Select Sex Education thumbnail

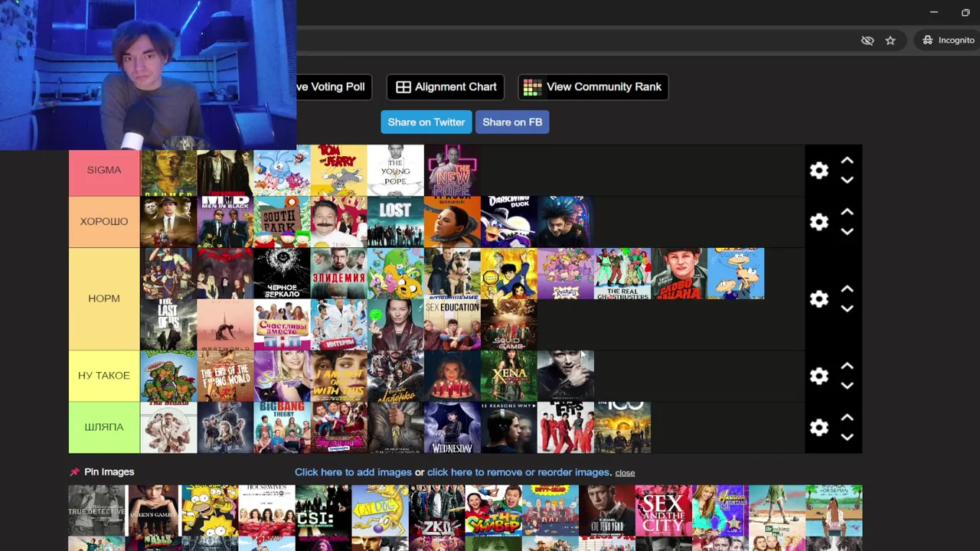pyautogui.click(x=452, y=324)
